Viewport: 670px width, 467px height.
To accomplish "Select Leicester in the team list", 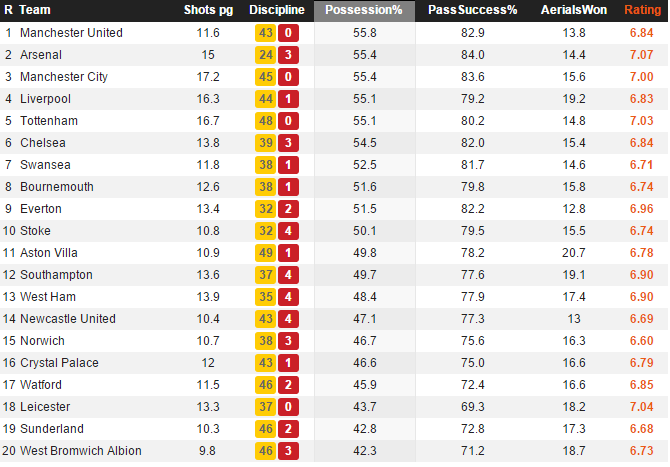I will click(x=45, y=407).
